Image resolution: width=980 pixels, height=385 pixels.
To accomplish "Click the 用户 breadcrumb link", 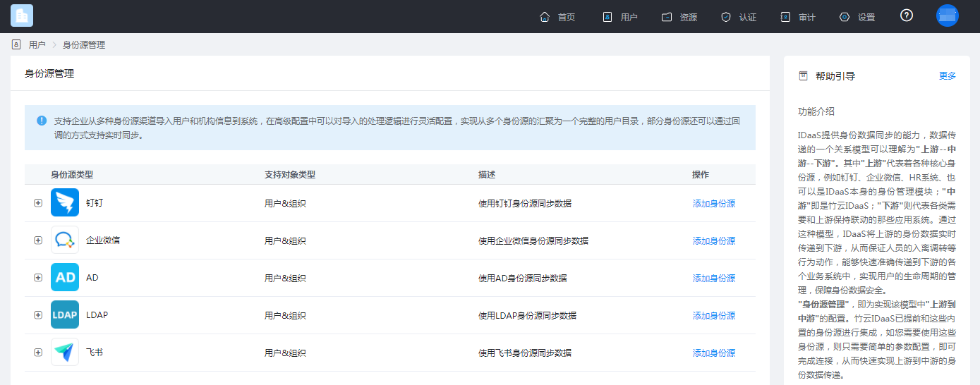I will (x=37, y=45).
